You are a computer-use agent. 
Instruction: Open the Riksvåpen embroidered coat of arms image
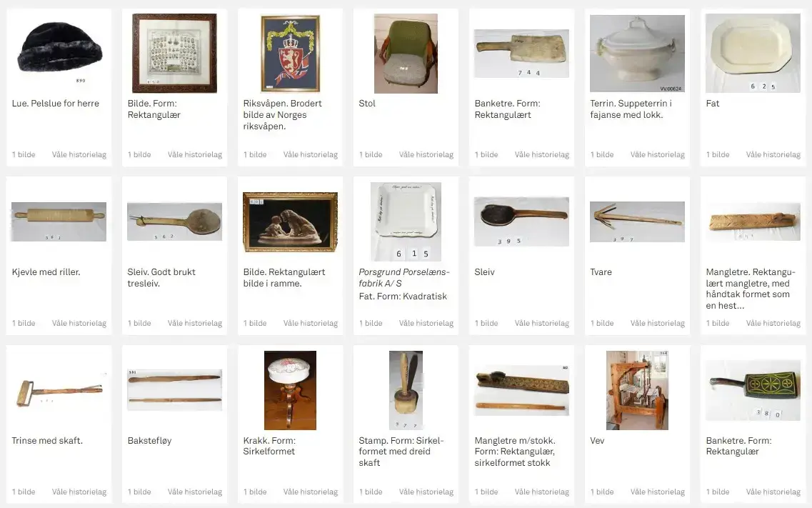click(x=290, y=54)
